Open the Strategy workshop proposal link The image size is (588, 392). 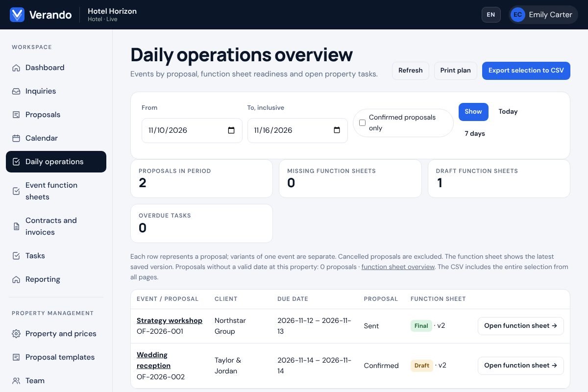click(170, 320)
